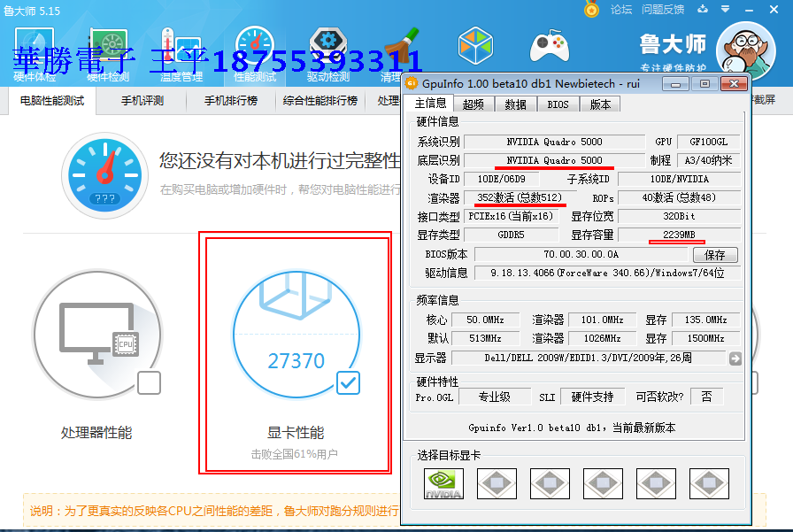Click the 制程 field A3/40纳米
Image resolution: width=793 pixels, height=532 pixels.
tap(709, 160)
